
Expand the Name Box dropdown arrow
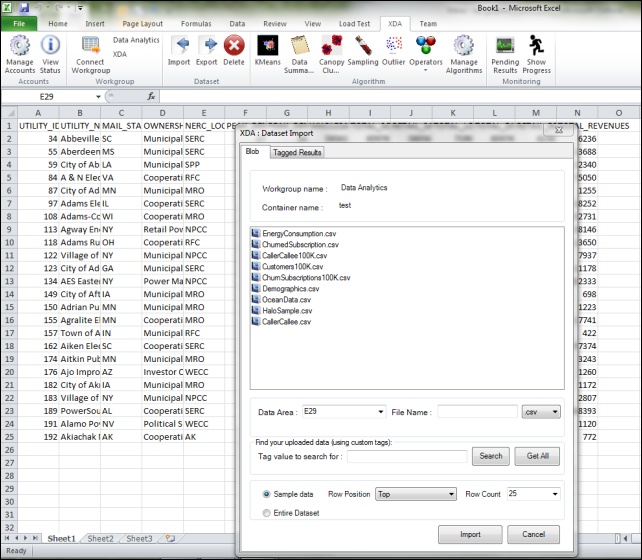(98, 97)
